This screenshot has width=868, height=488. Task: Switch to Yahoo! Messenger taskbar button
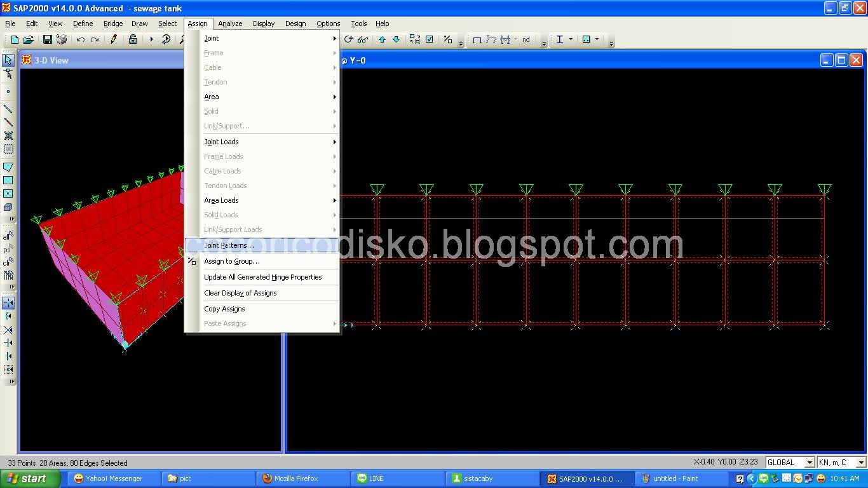point(114,478)
